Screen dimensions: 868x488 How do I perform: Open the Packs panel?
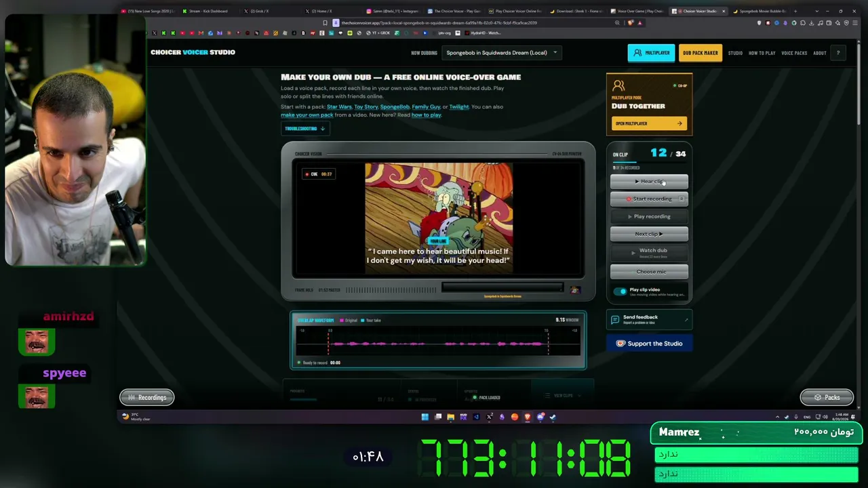pyautogui.click(x=827, y=398)
